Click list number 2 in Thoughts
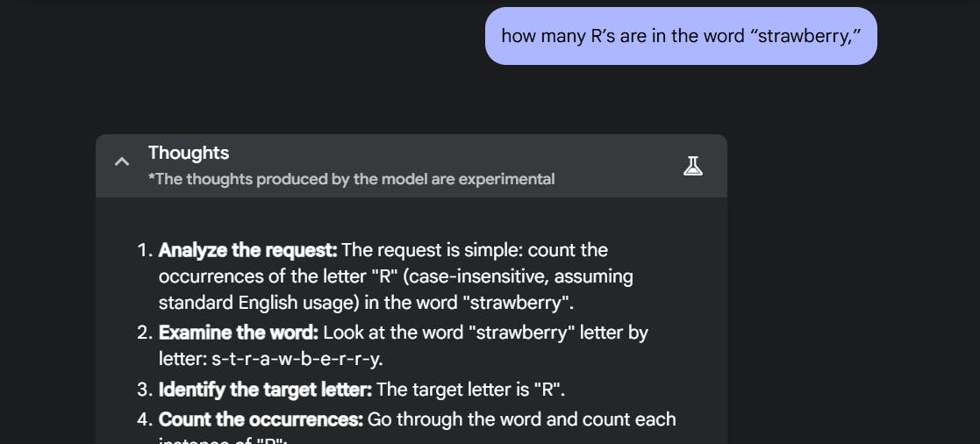The height and width of the screenshot is (444, 980). pyautogui.click(x=145, y=333)
